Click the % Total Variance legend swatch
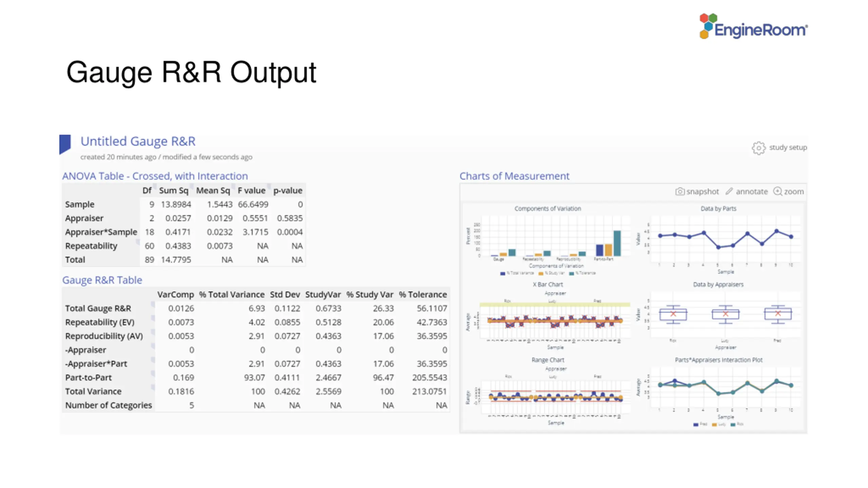Viewport: 868px width, 488px height. tap(502, 273)
